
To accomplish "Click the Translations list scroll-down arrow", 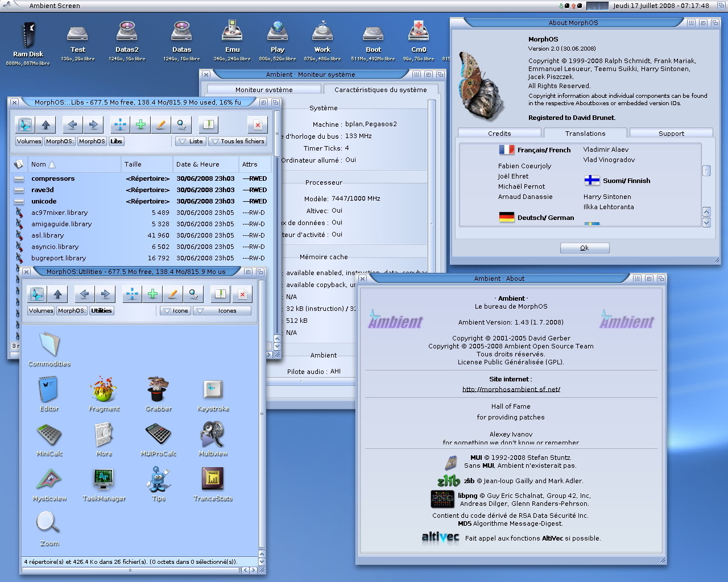I will [x=706, y=222].
